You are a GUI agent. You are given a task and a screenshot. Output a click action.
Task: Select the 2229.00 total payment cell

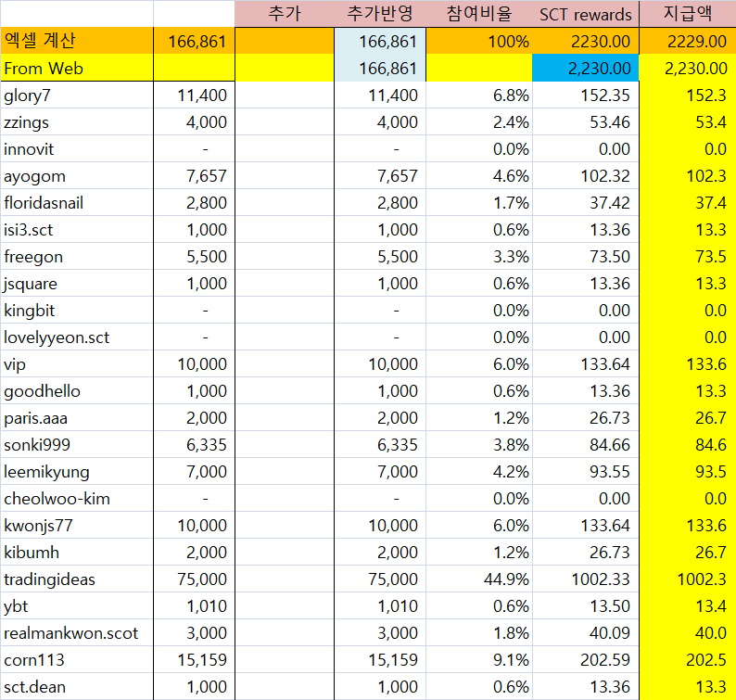[688, 41]
